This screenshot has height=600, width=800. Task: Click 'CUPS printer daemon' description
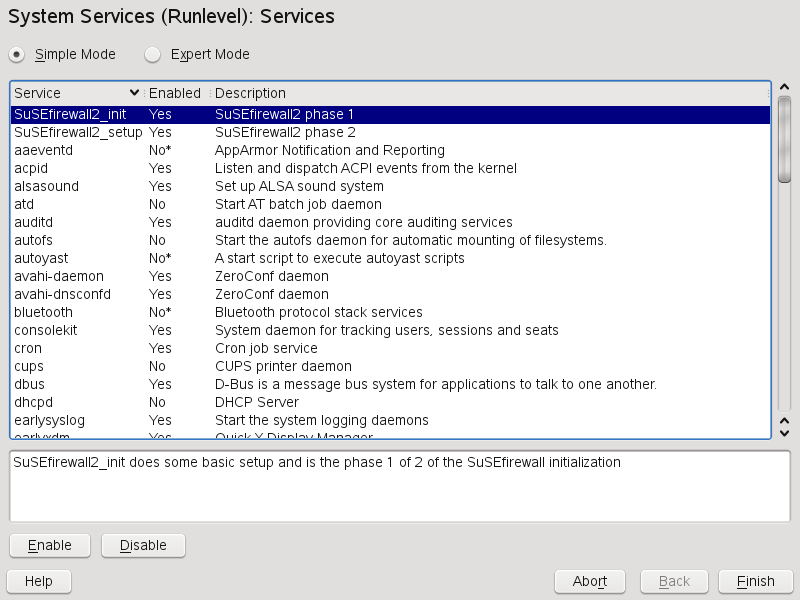coord(283,366)
